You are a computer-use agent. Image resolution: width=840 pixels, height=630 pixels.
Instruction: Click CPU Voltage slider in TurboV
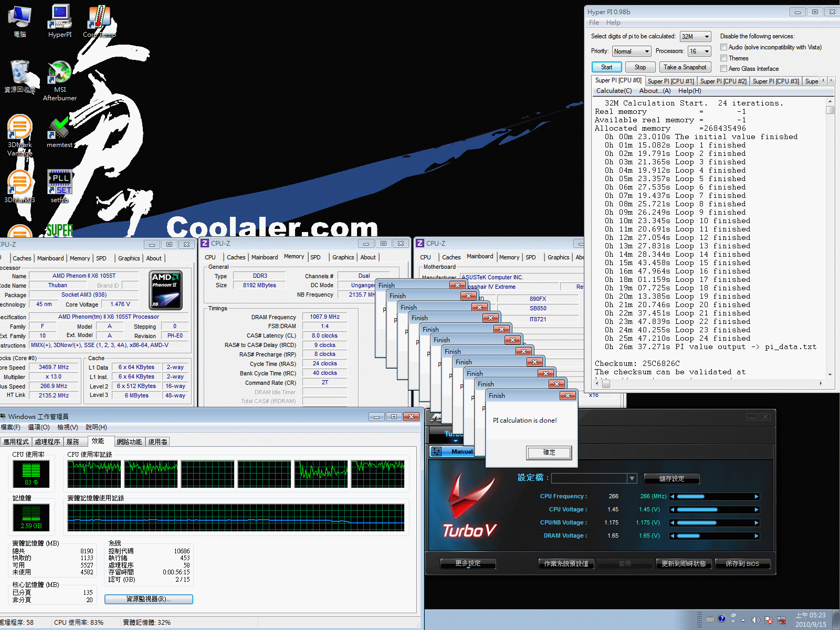click(x=714, y=510)
